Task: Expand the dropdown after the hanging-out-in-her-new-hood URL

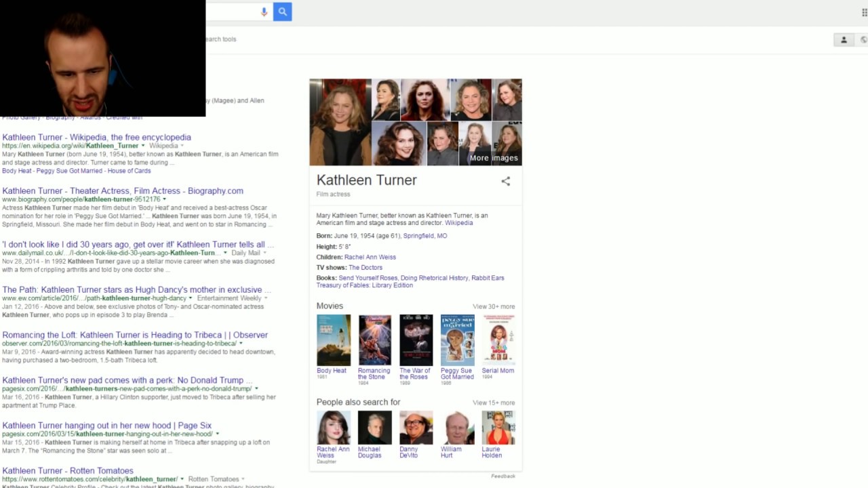Action: point(217,434)
